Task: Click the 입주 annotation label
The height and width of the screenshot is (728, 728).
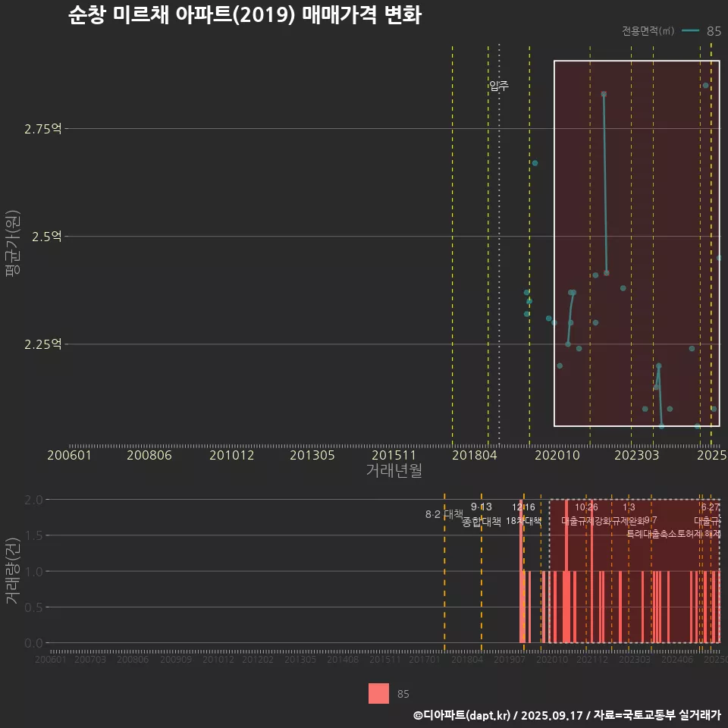Action: pyautogui.click(x=499, y=86)
